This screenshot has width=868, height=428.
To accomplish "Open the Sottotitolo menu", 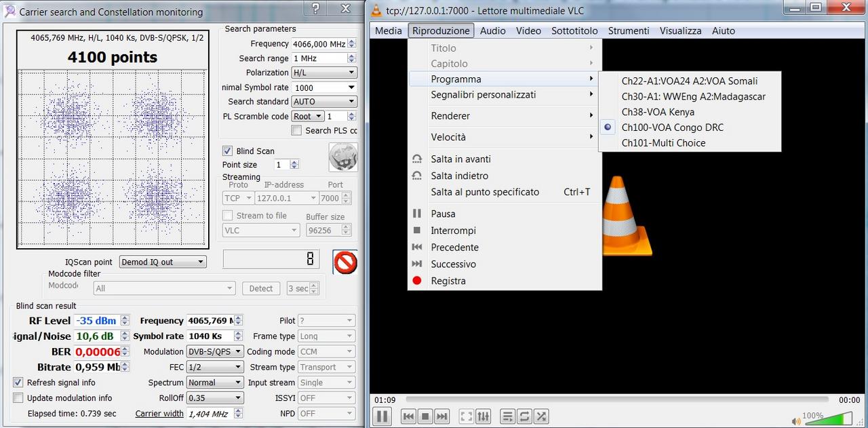I will [x=574, y=31].
